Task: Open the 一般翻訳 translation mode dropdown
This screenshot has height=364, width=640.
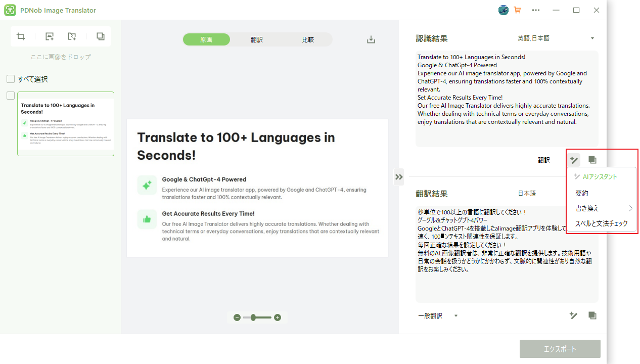Action: 437,315
